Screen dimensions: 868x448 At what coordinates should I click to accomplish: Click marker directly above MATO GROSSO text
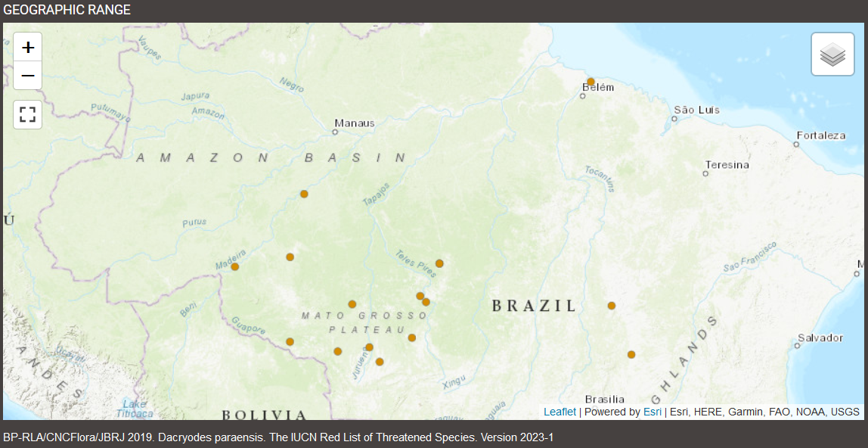click(352, 304)
